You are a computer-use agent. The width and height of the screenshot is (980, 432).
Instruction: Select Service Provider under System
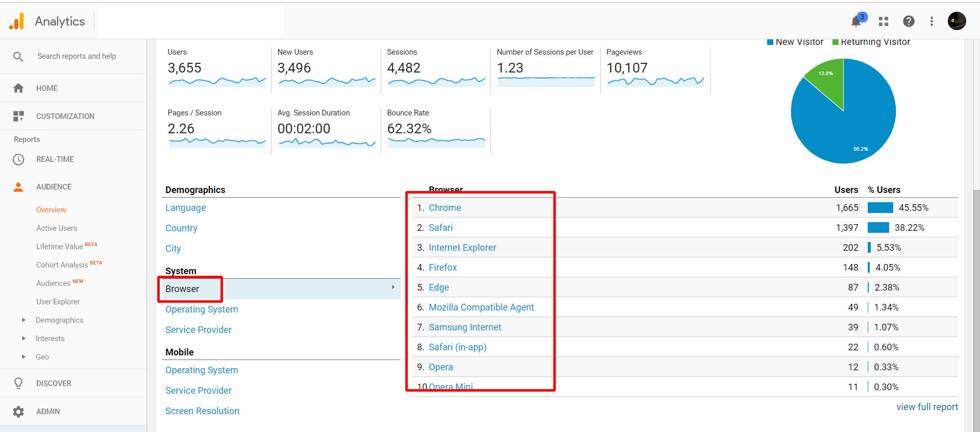(x=199, y=330)
